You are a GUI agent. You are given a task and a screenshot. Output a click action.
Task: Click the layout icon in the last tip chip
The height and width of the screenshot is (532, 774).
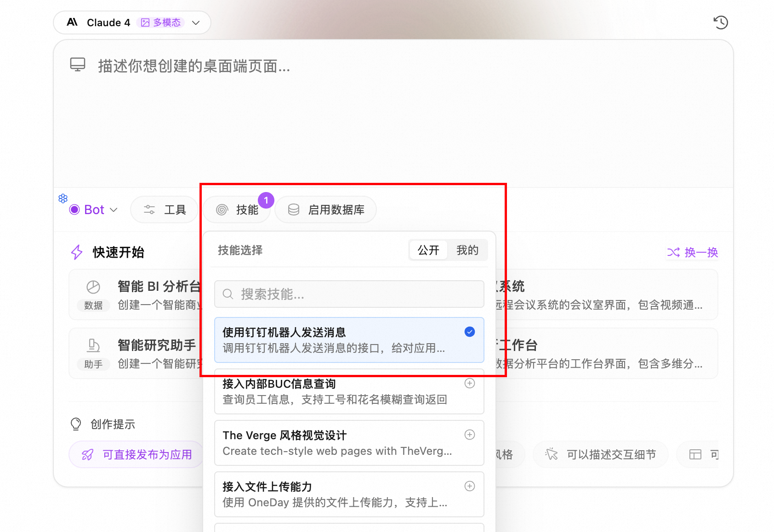(695, 454)
